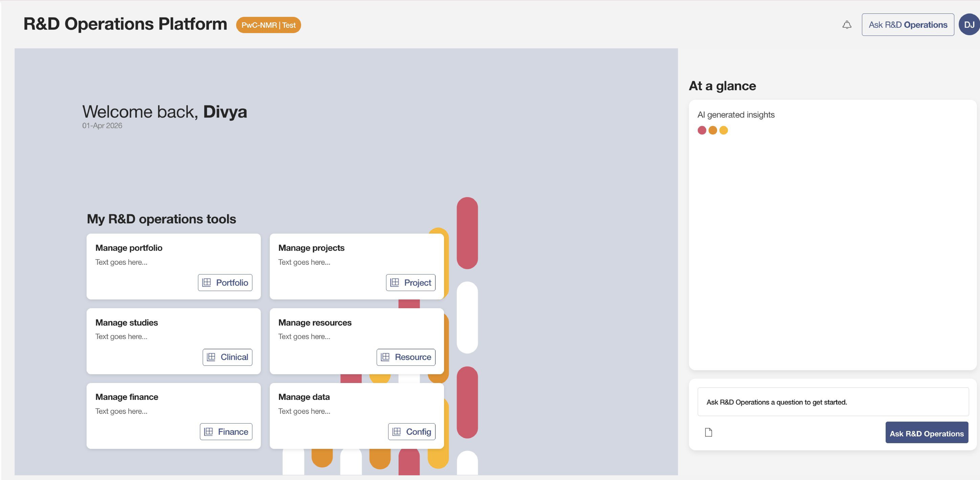Viewport: 980px width, 480px height.
Task: Focus the Ask R&D Operations question field
Action: pyautogui.click(x=833, y=402)
